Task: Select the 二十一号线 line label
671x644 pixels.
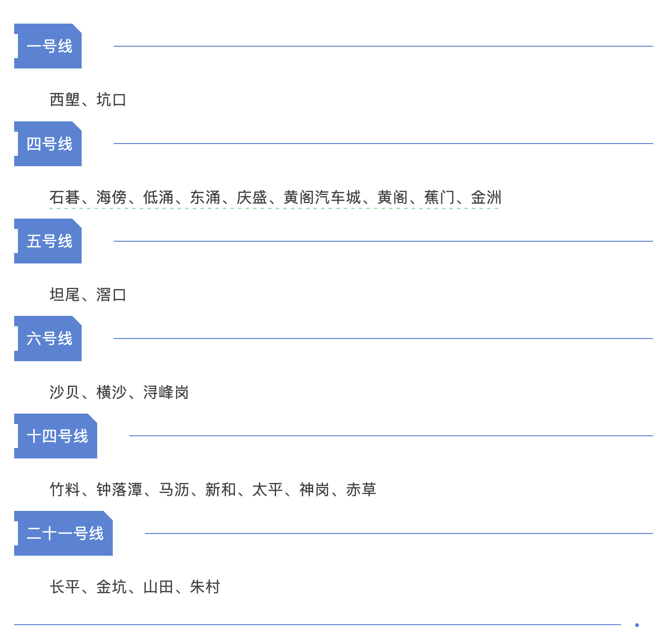Action: [x=65, y=534]
